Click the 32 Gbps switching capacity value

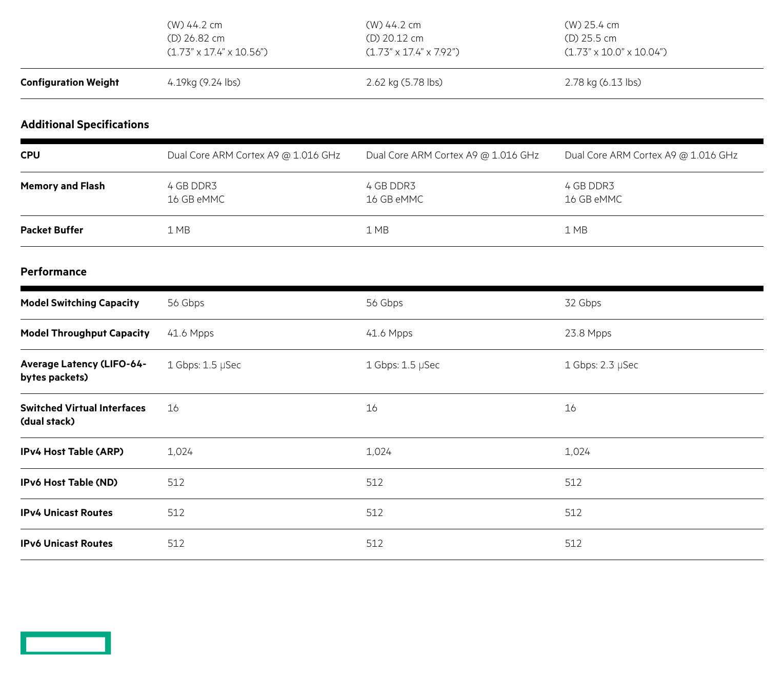(x=583, y=303)
